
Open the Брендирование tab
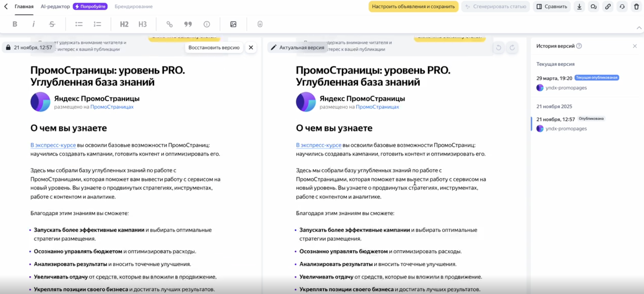[133, 6]
